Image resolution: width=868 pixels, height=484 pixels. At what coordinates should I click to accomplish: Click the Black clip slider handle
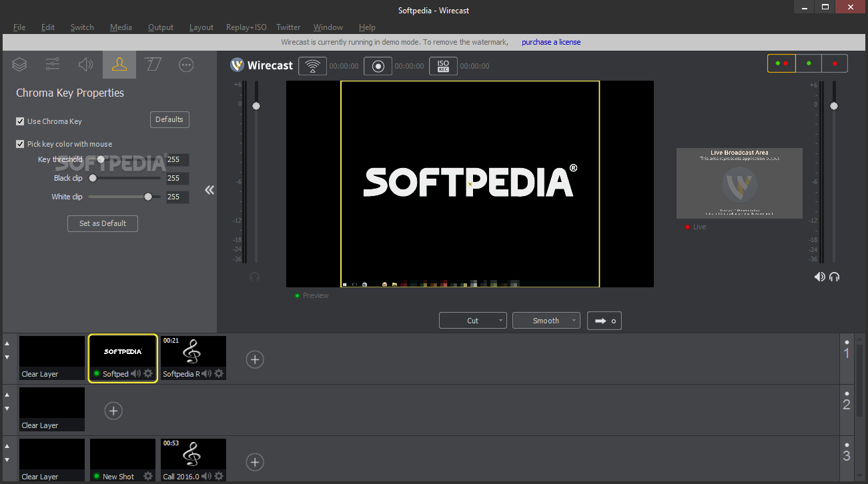coord(93,178)
